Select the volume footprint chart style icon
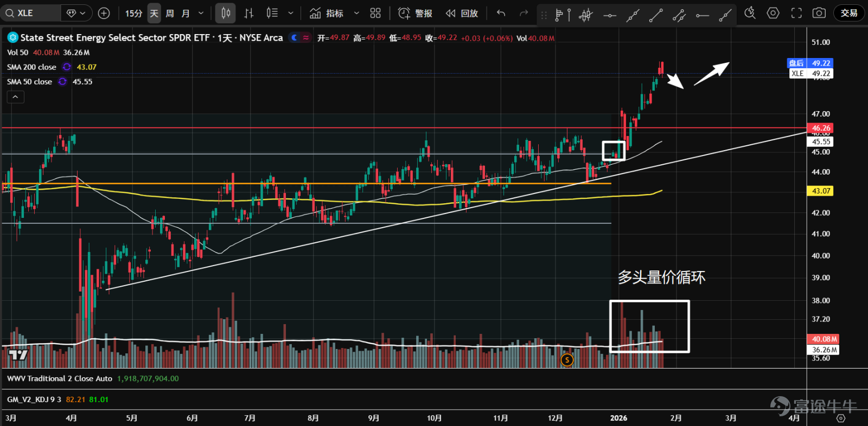 point(272,13)
